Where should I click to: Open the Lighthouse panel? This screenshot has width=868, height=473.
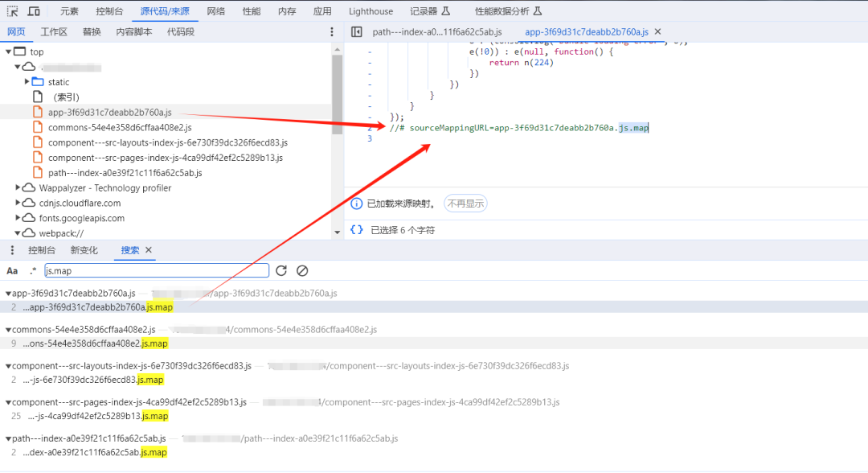click(371, 11)
